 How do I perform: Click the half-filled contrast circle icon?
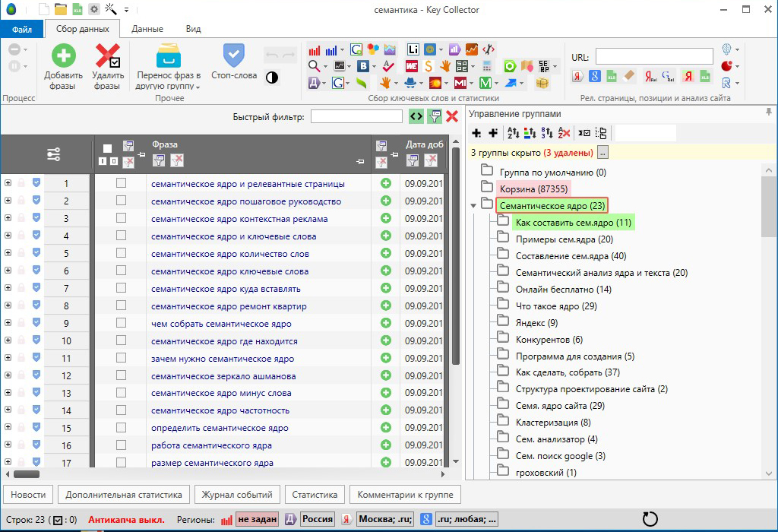coord(272,78)
